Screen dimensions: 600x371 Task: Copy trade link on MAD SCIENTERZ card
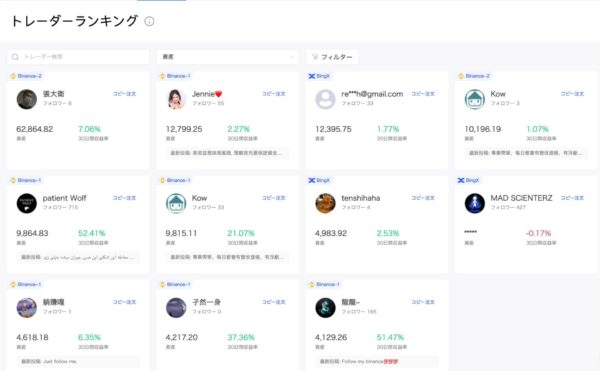coord(572,198)
